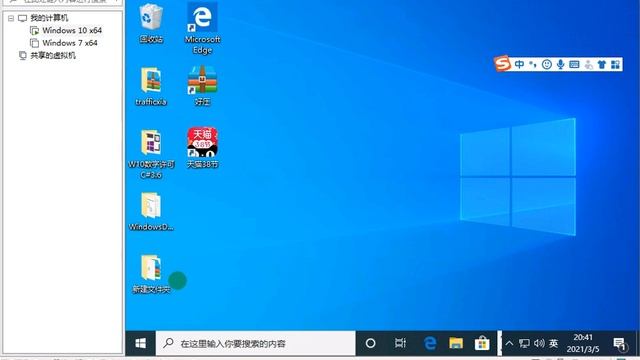The width and height of the screenshot is (640, 360).
Task: Select the 新建文件夹 archive icon
Action: click(151, 274)
